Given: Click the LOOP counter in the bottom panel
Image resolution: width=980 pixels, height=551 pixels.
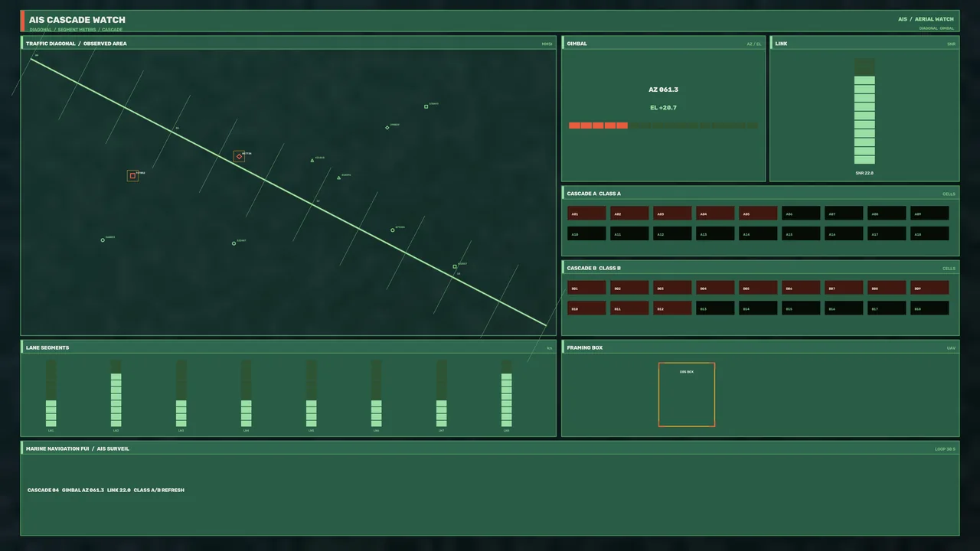Looking at the screenshot, I should [945, 449].
